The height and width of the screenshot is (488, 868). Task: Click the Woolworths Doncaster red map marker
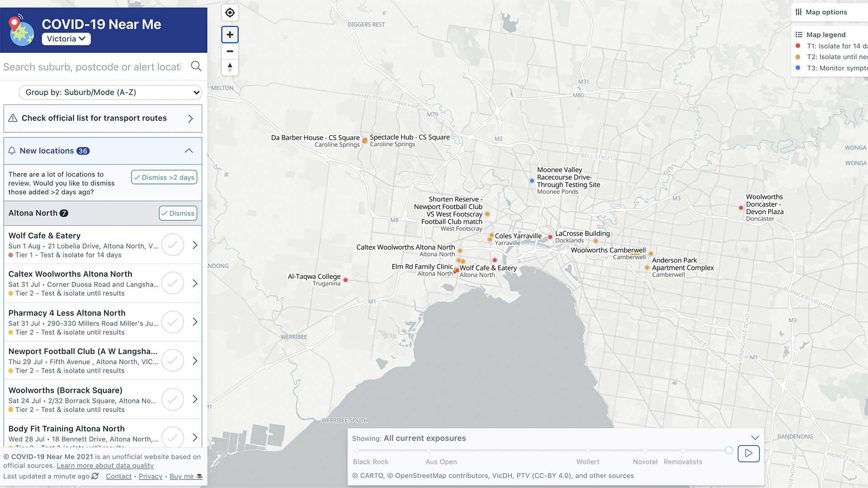[741, 208]
